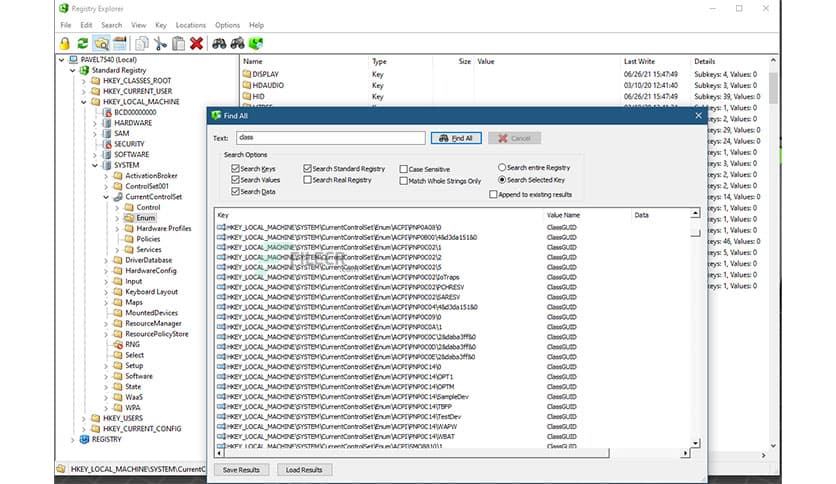Collapse the HKEY_LOCAL_MACHINE tree node
The image size is (836, 484).
[84, 102]
